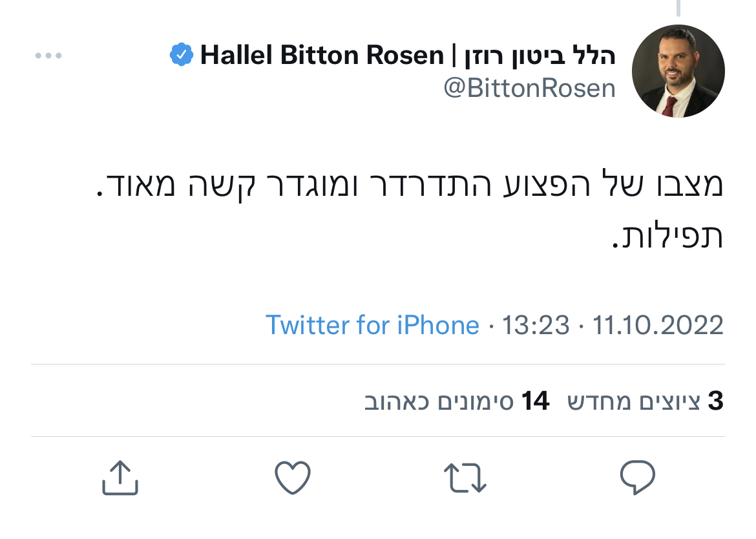Retweet using the retweet arrows icon
Viewport: 756px width, 539px height.
465,478
